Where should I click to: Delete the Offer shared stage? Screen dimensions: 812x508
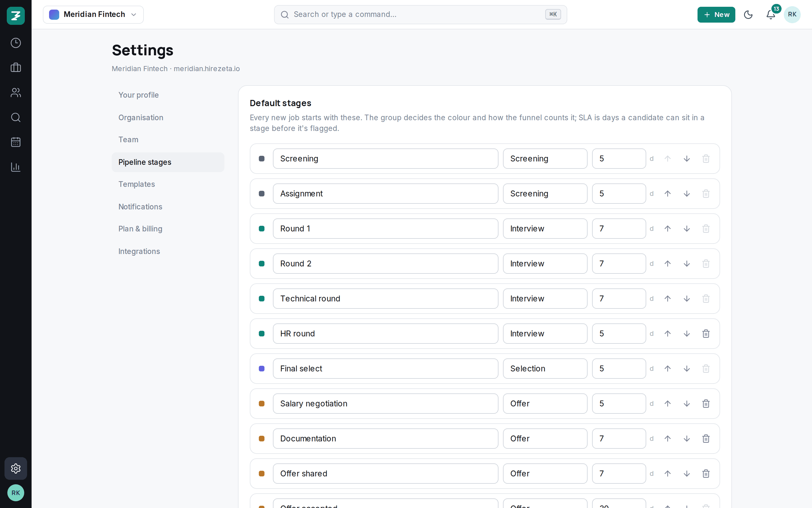click(706, 473)
